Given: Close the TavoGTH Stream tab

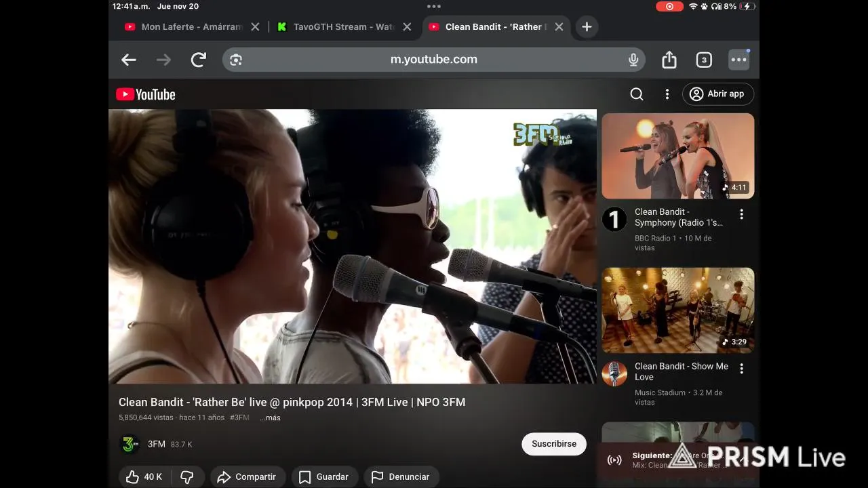Looking at the screenshot, I should click(407, 26).
